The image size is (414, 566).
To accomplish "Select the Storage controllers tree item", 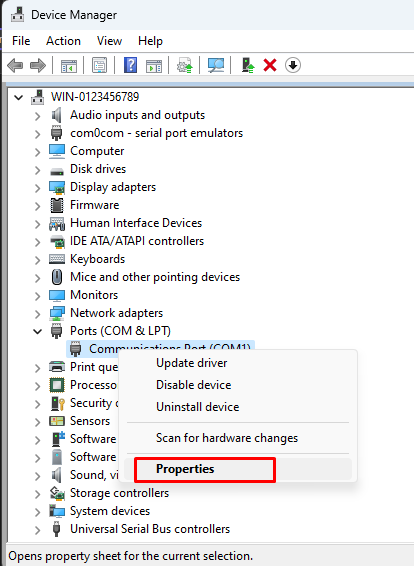I will [x=119, y=493].
